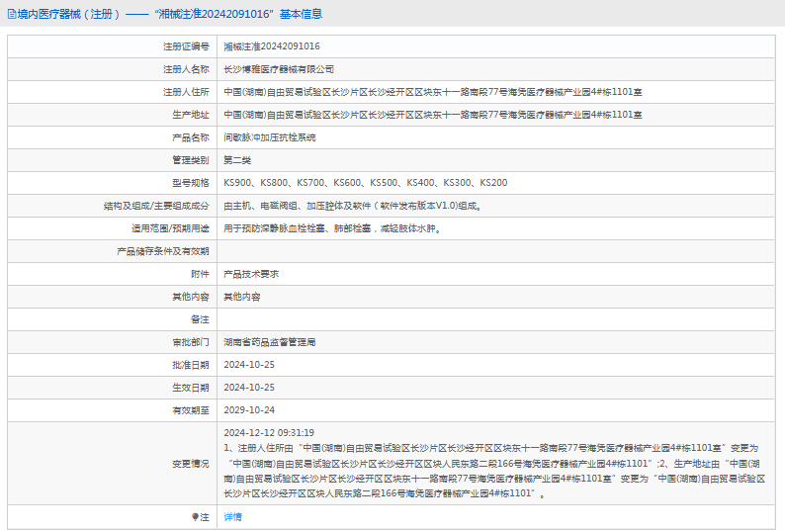Click management class value 第二类

237,160
